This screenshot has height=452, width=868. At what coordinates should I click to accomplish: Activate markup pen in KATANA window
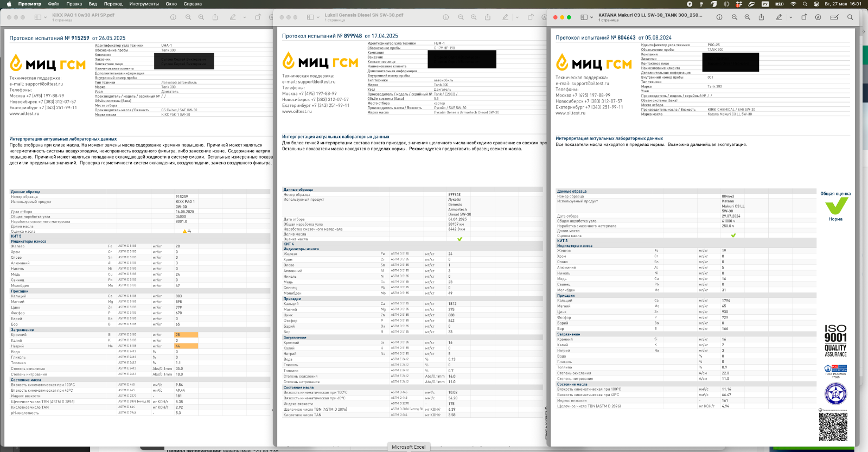779,17
